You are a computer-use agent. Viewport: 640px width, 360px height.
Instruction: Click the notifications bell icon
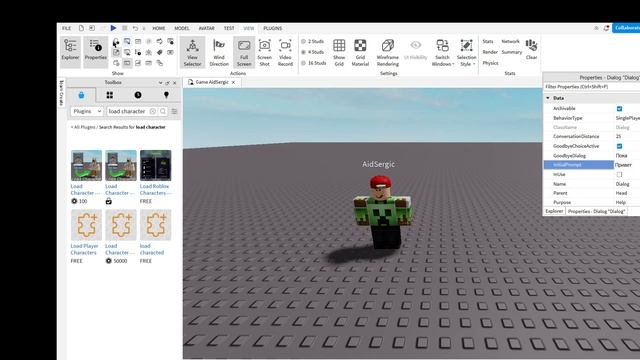(x=606, y=28)
